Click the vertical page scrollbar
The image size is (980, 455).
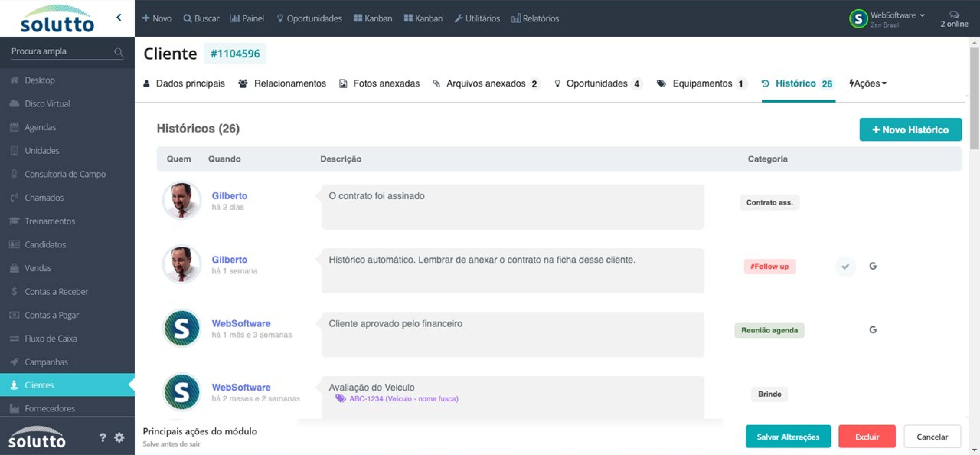974,98
